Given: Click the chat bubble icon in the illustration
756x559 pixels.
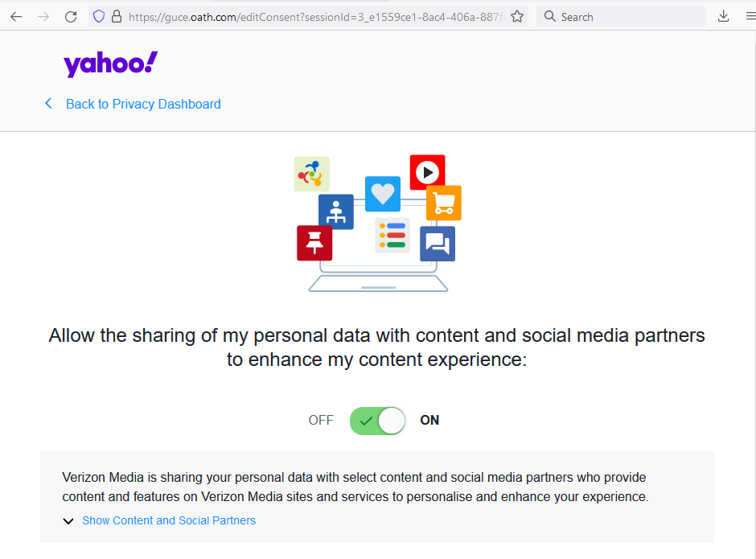Looking at the screenshot, I should click(438, 243).
